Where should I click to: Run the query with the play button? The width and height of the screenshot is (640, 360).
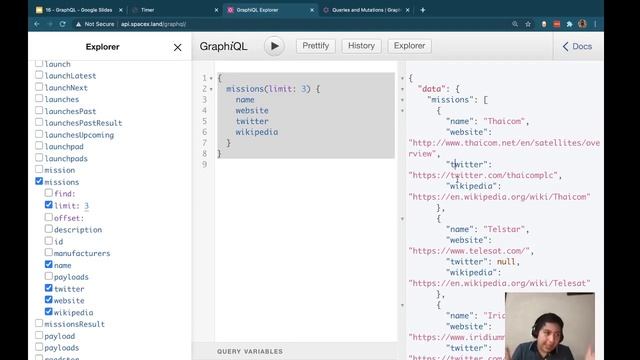[x=274, y=46]
